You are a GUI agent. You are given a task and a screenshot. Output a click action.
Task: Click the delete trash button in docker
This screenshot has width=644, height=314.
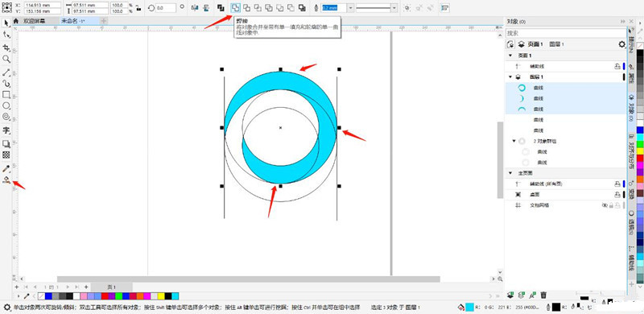[x=543, y=295]
